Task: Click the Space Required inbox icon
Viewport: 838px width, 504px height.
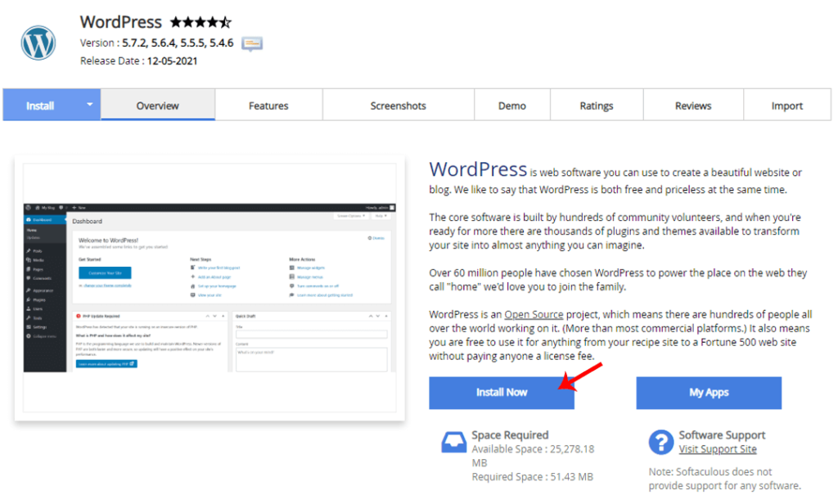Action: tap(453, 442)
